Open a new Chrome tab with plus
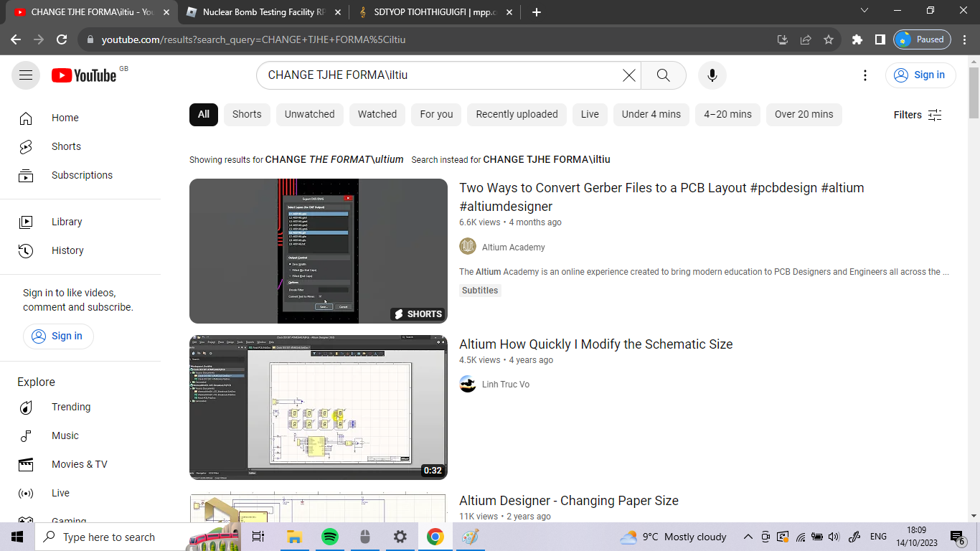 tap(537, 12)
